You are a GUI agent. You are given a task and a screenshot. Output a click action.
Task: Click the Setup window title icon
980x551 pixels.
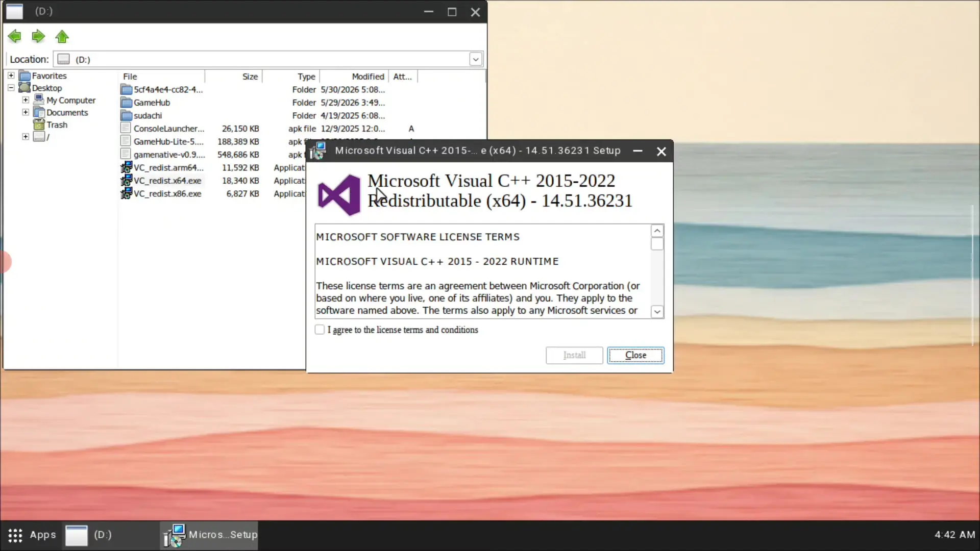[318, 151]
